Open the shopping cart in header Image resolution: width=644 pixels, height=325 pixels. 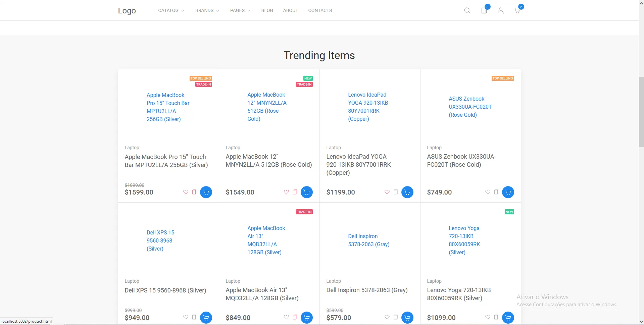pyautogui.click(x=517, y=10)
